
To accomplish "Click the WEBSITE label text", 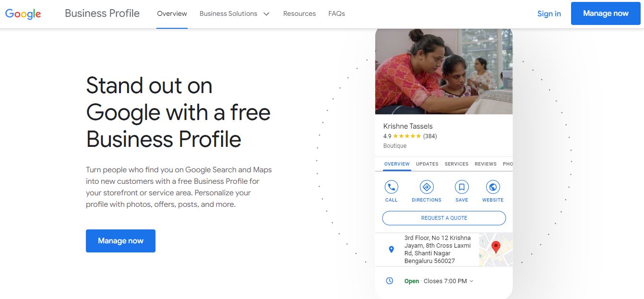I will 493,200.
